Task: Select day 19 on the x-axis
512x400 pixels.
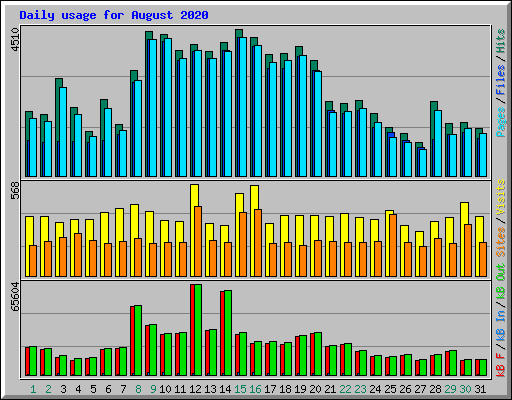Action: tap(300, 389)
